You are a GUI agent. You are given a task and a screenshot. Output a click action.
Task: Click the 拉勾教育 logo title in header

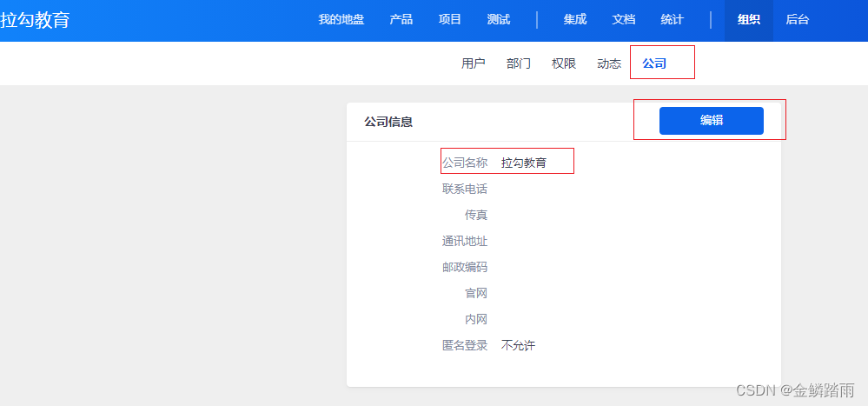click(35, 20)
